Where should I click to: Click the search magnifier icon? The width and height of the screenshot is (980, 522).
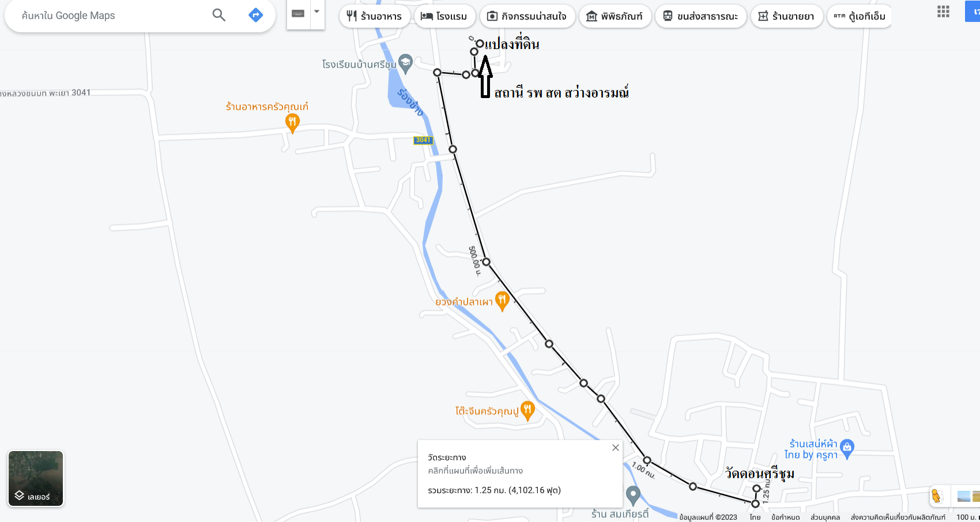(218, 15)
